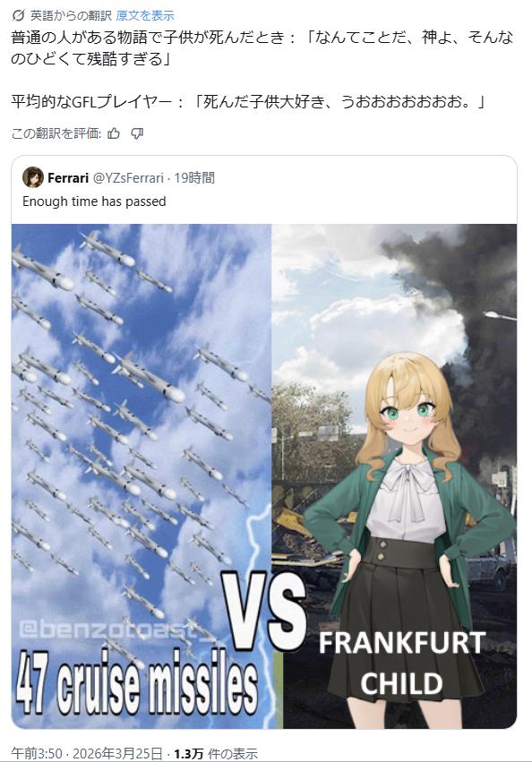Viewport: 532px width, 762px height.
Task: Open the 午前3:50 post time link
Action: tap(37, 754)
